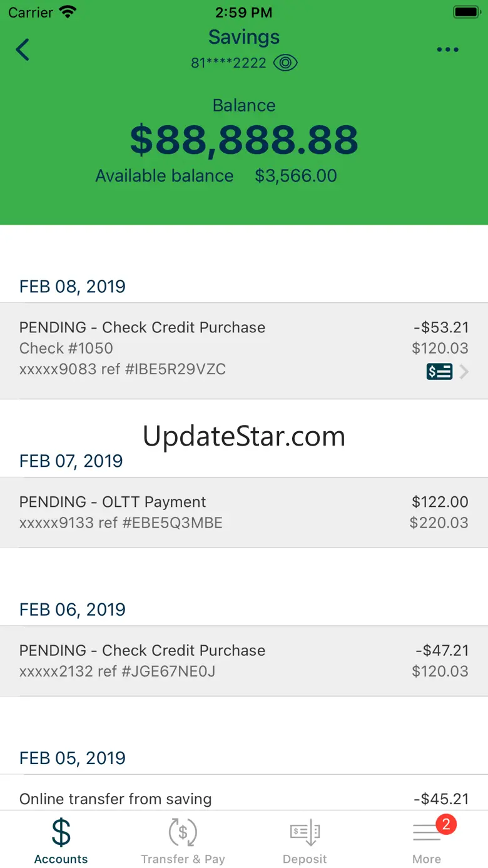Tap the Transfer & Pay icon
This screenshot has height=868, width=488.
(183, 832)
